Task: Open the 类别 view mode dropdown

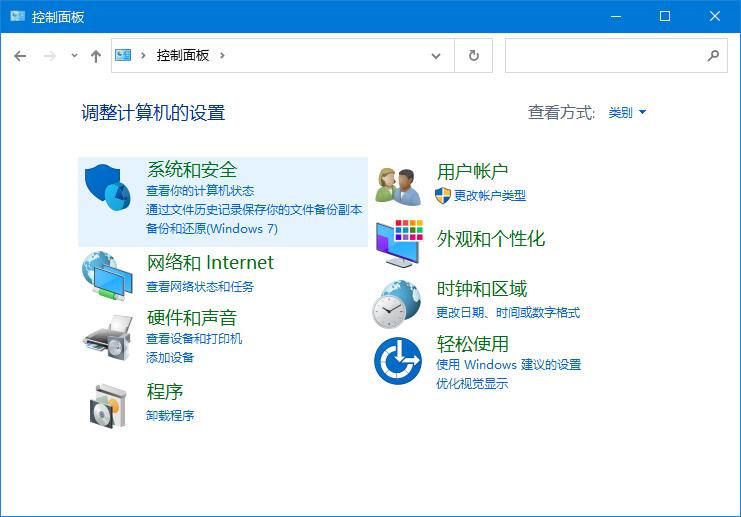Action: pos(627,112)
